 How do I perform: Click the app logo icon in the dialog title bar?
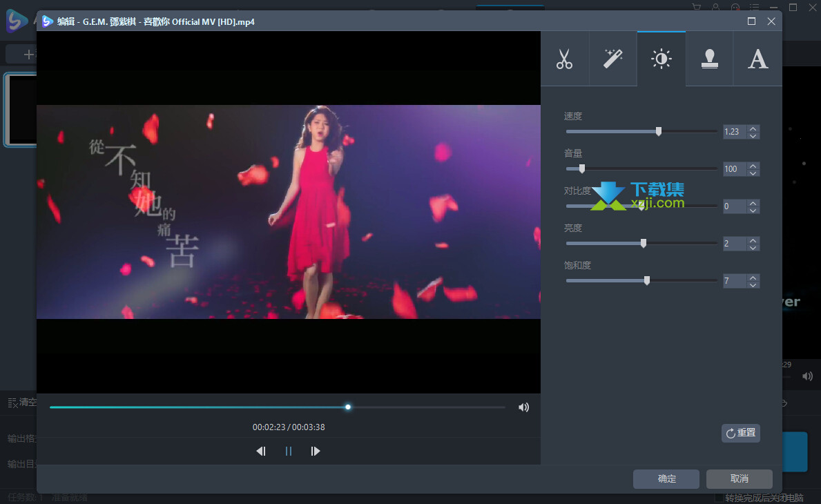[x=47, y=21]
